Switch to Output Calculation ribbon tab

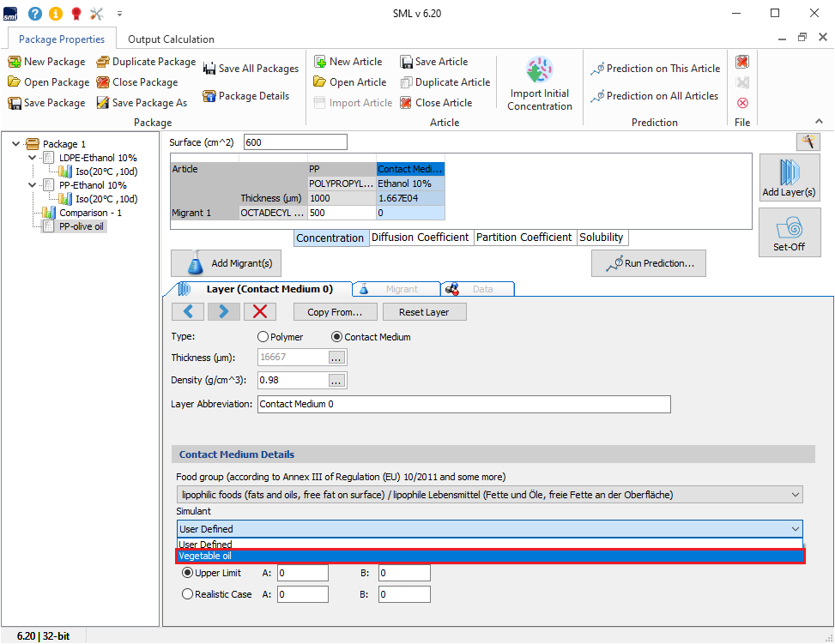tap(171, 39)
